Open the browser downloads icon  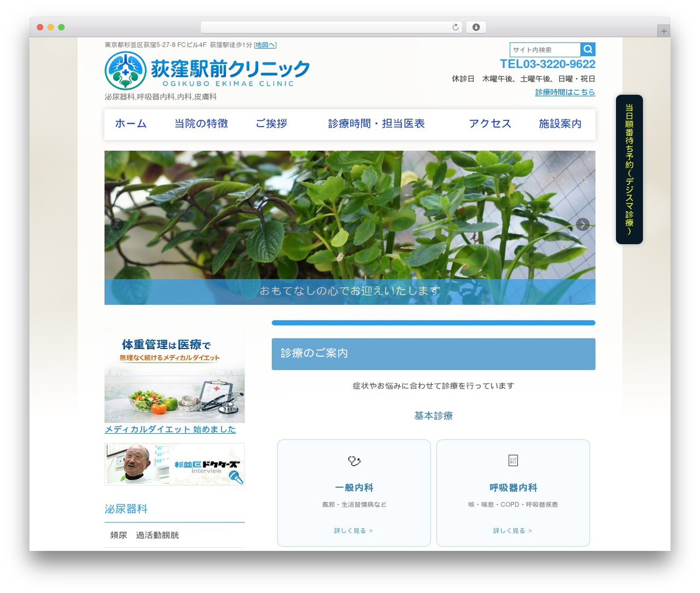point(476,27)
